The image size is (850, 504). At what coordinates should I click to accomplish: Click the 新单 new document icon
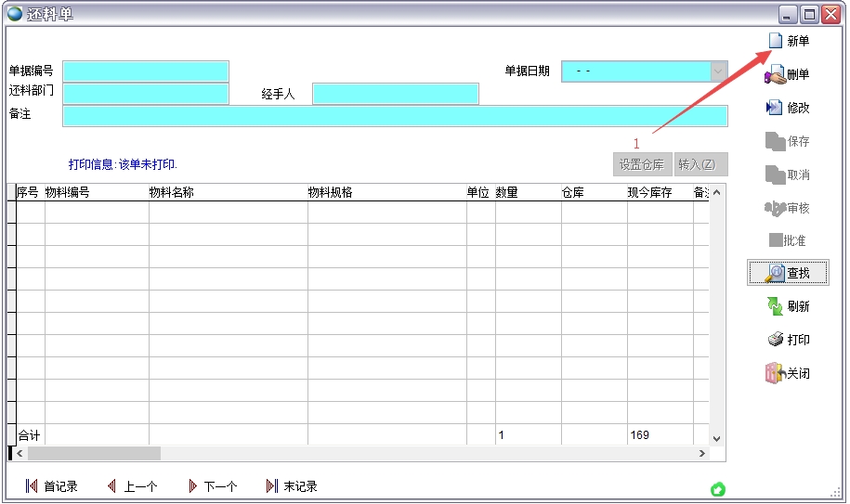(x=776, y=41)
